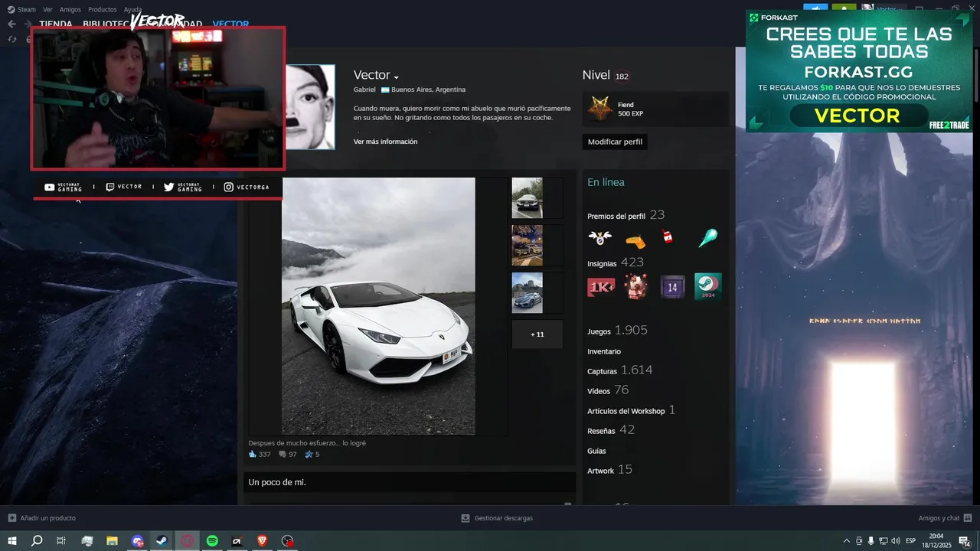Open Gestionar descargas

497,518
